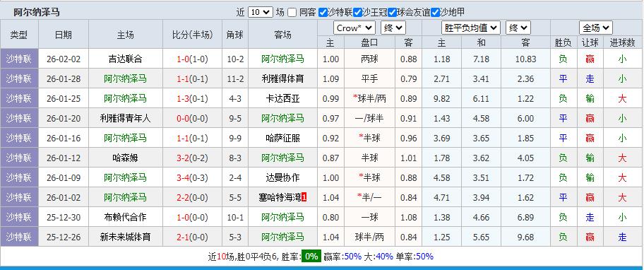Click the 沙特联 type cell for 25-12-26
The height and width of the screenshot is (270, 644).
(x=19, y=237)
